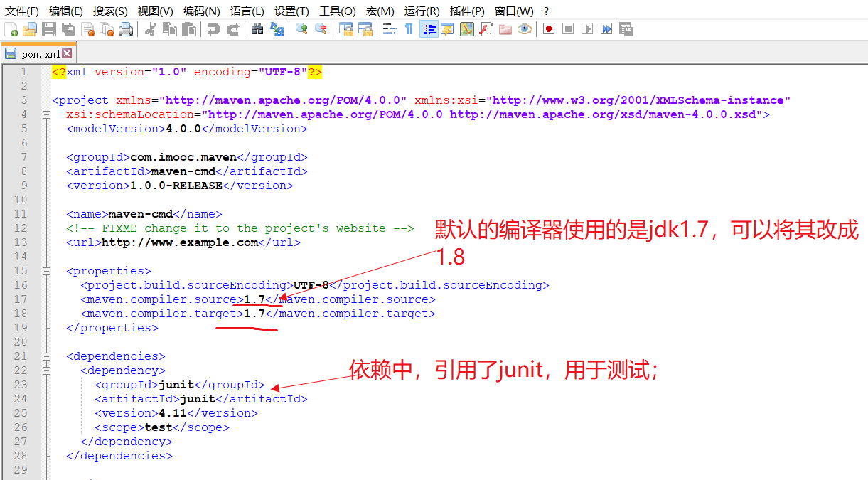Image resolution: width=868 pixels, height=480 pixels.
Task: Close the pom.xml tab
Action: tap(68, 53)
